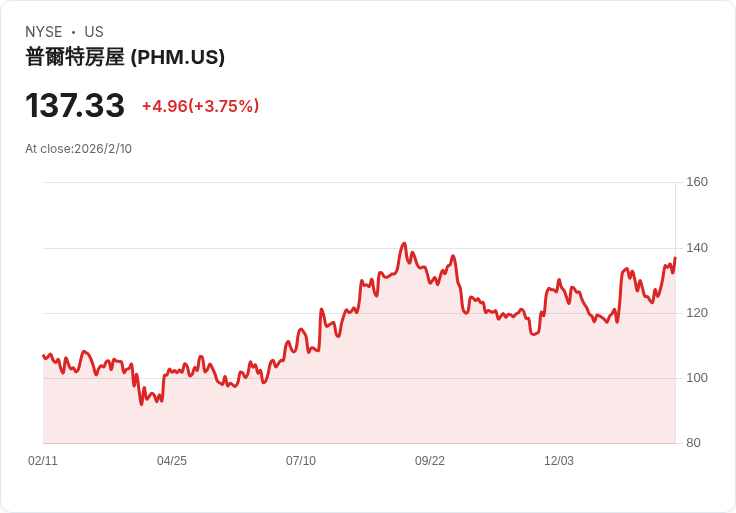Click the highest peak of the price line
The height and width of the screenshot is (513, 736).
(x=404, y=243)
